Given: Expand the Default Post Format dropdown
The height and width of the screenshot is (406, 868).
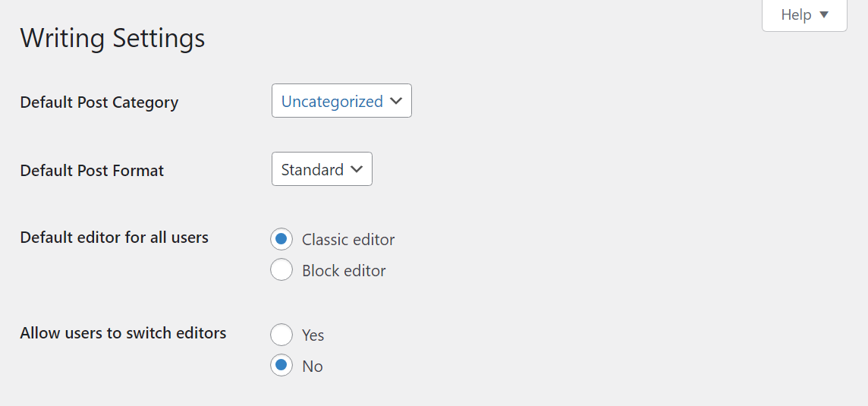Looking at the screenshot, I should (322, 169).
